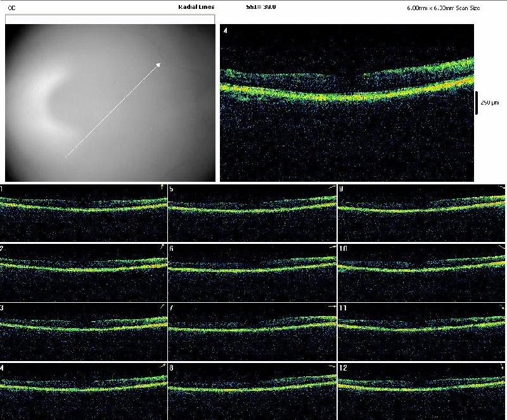The image size is (507, 420).
Task: Click scan direction arrow icon on thumbnail 2
Action: (x=162, y=246)
